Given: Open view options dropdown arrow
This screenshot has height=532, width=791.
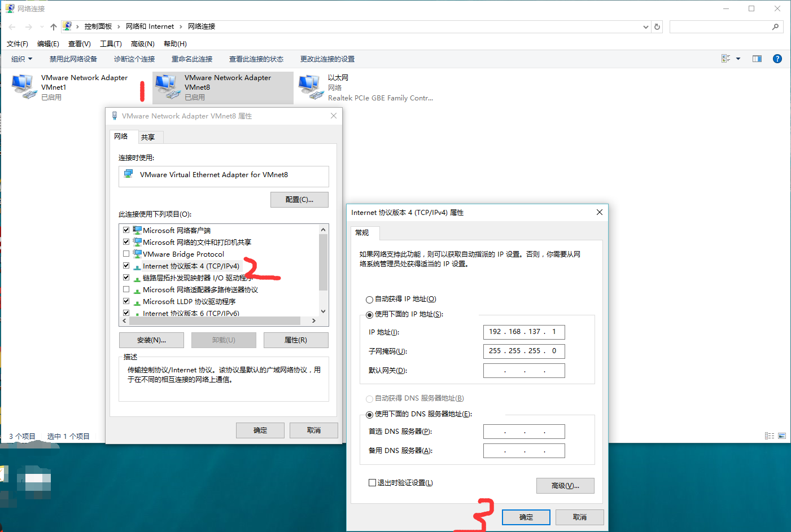Looking at the screenshot, I should coord(738,59).
